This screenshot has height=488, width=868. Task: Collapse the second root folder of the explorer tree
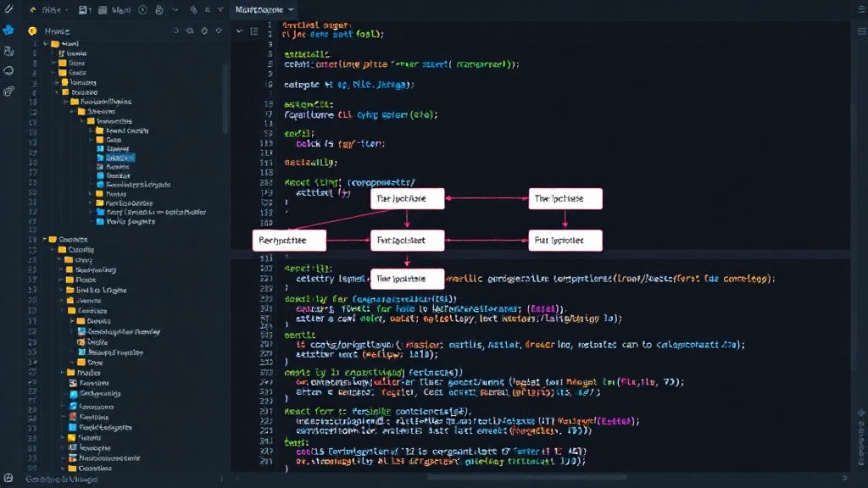45,240
